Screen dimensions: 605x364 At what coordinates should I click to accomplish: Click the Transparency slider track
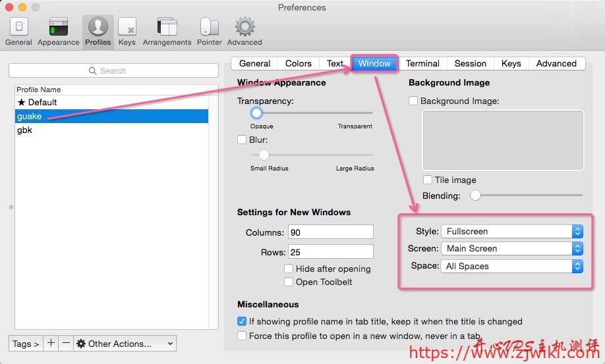coord(310,113)
